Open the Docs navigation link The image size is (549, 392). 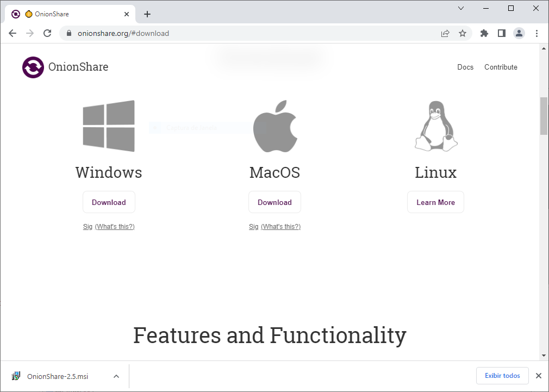[x=465, y=67]
